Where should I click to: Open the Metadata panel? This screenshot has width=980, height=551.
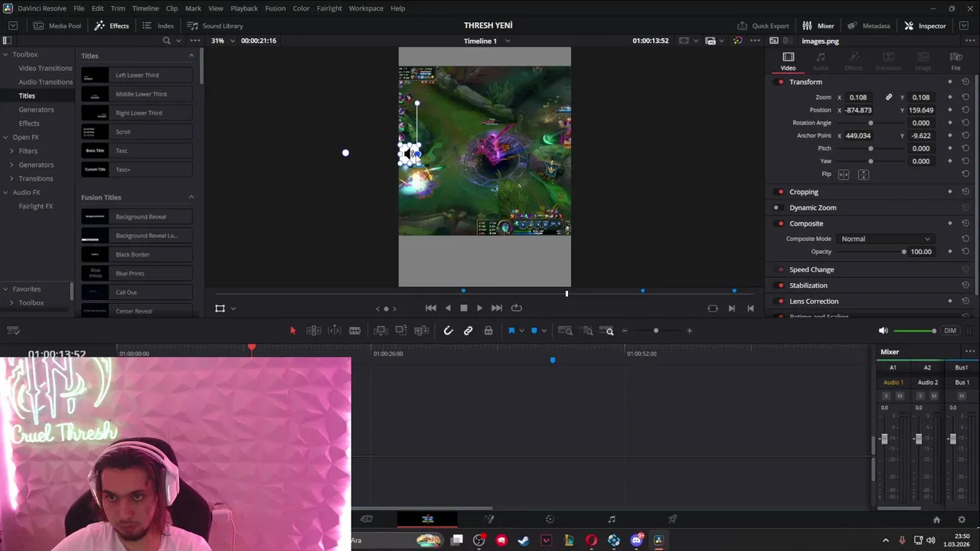(868, 26)
